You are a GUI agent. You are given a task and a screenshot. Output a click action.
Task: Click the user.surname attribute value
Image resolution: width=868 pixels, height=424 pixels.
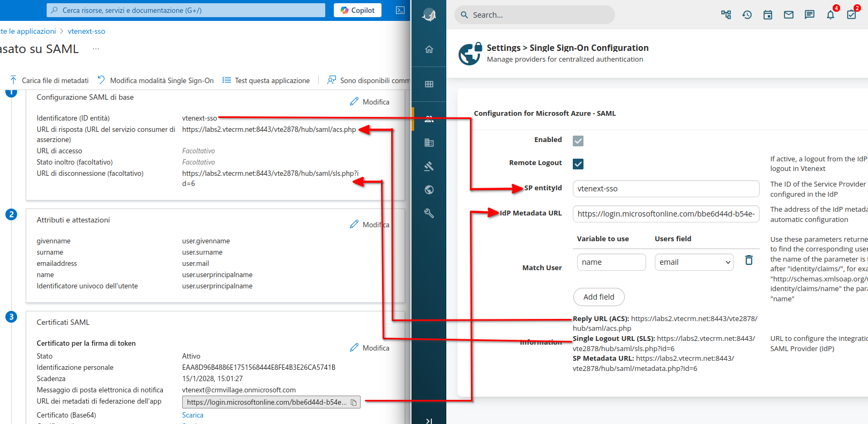tap(202, 252)
